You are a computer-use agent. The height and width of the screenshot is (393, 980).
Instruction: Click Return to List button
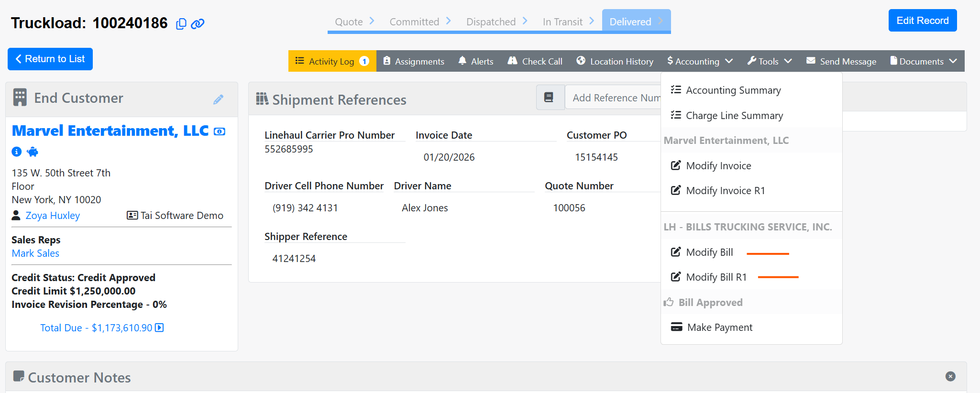tap(50, 59)
